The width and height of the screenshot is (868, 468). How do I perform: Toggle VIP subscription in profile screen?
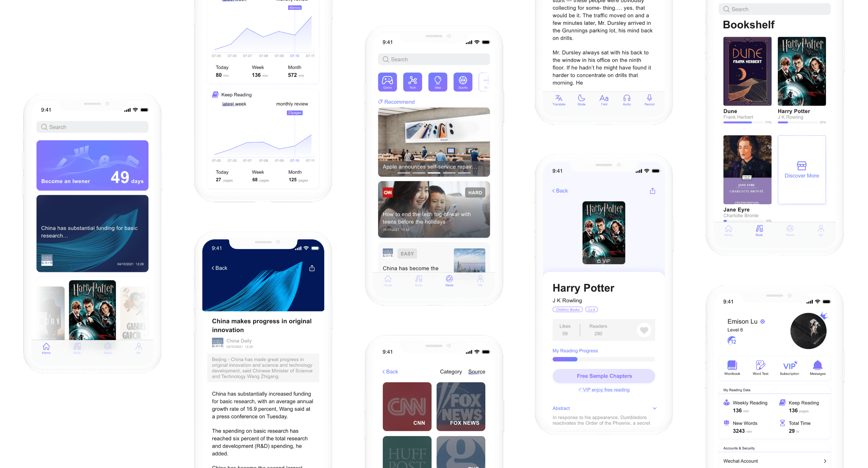pyautogui.click(x=789, y=368)
